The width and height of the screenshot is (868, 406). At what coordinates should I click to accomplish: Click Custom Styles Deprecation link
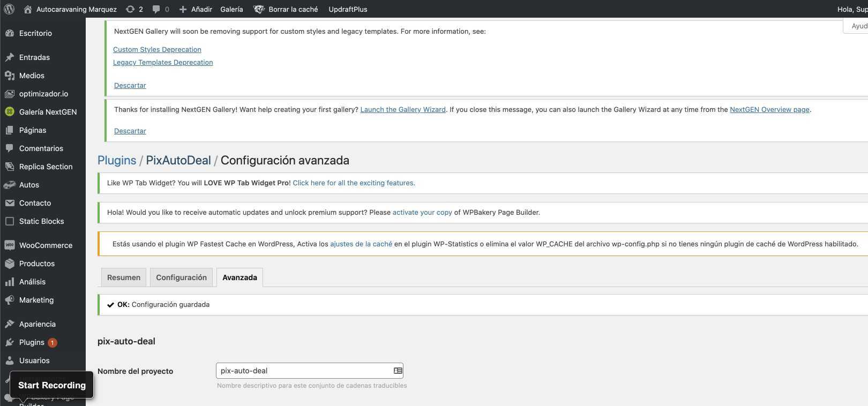pos(157,49)
